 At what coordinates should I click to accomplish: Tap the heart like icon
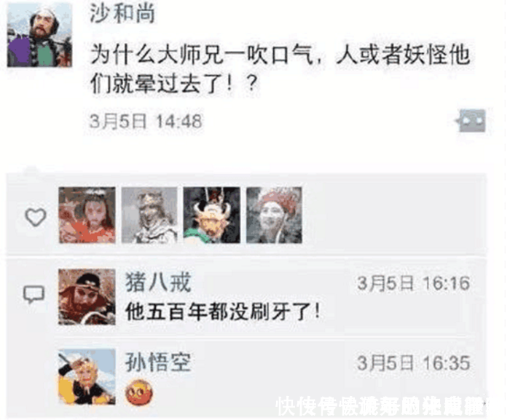[36, 217]
